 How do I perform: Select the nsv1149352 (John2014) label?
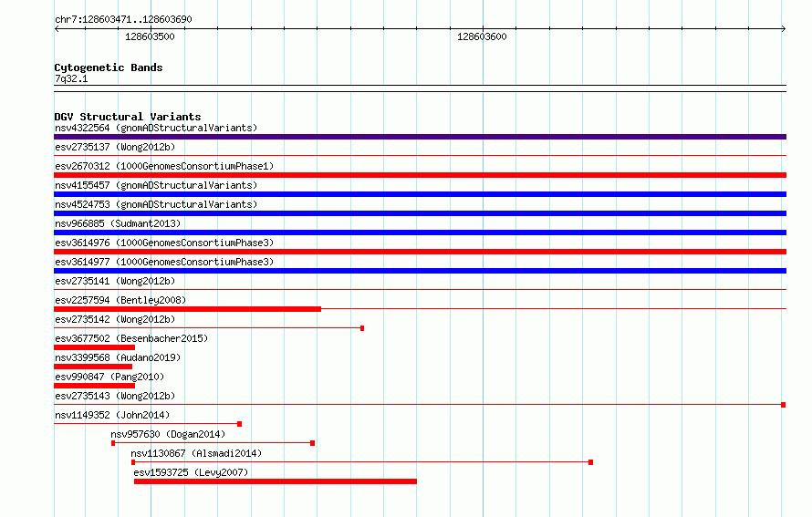[112, 415]
